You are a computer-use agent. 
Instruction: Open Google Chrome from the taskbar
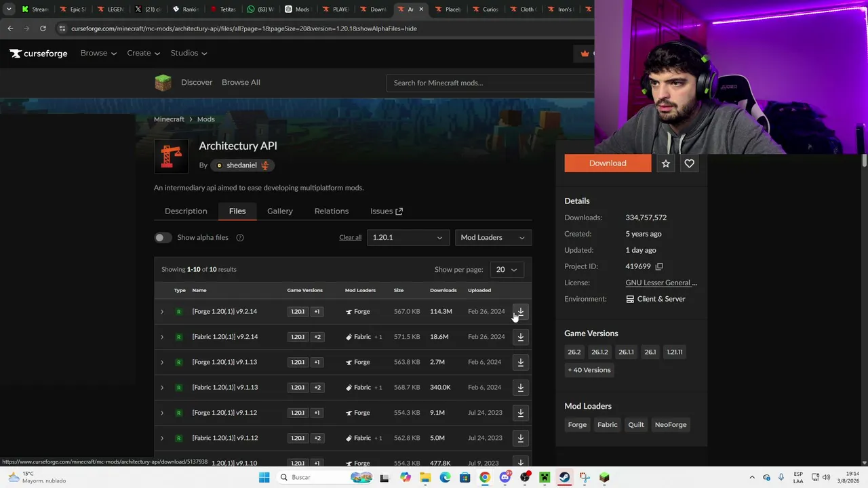(485, 477)
